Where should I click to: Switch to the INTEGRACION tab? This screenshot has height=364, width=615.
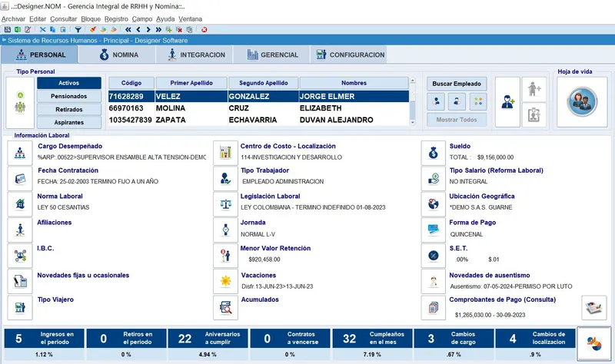point(195,55)
